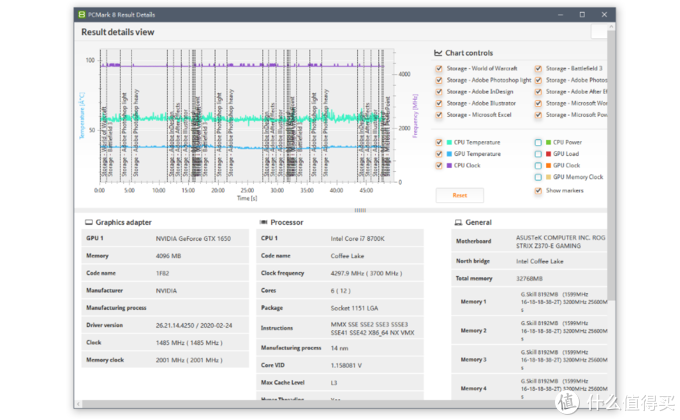This screenshot has width=680, height=420.
Task: Click the Chart controls graph icon
Action: [438, 53]
